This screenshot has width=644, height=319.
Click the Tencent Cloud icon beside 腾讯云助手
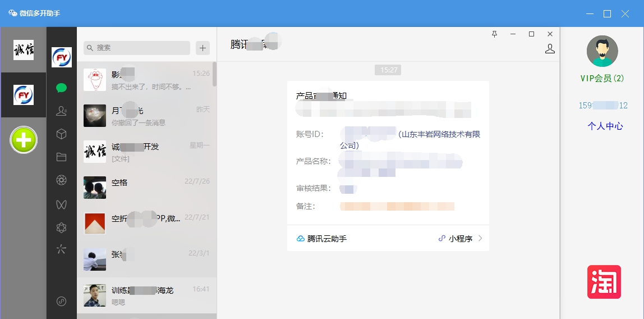(301, 239)
